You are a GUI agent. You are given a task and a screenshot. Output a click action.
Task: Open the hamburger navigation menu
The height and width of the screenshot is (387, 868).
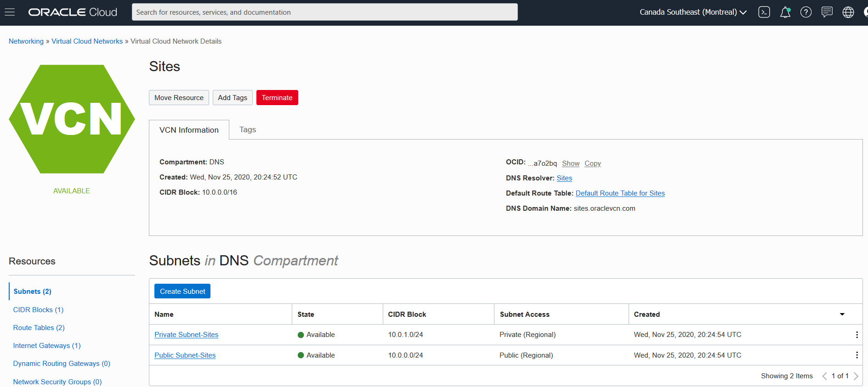point(10,12)
